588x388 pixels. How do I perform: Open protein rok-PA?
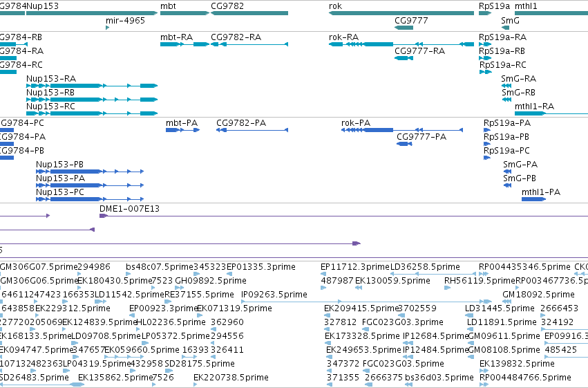[356, 122]
